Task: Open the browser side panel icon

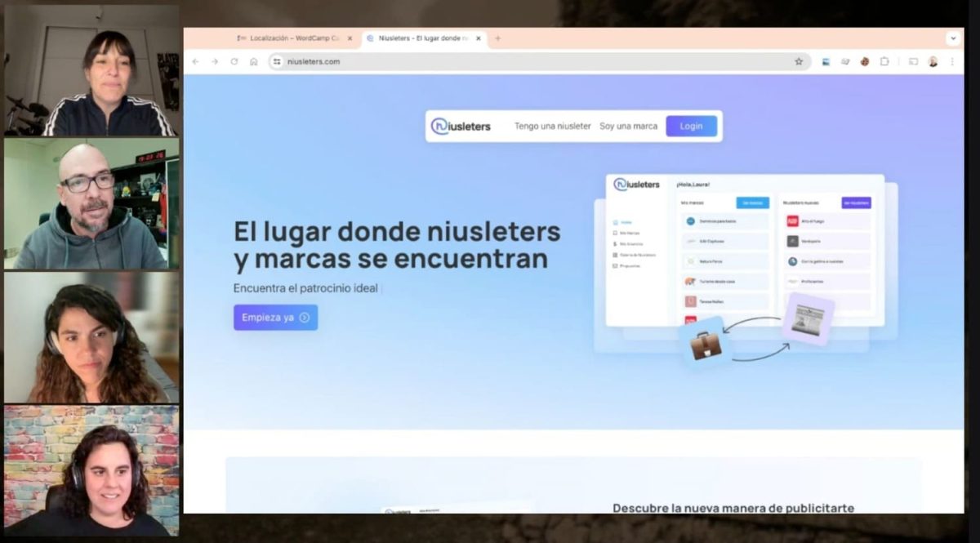Action: [913, 61]
